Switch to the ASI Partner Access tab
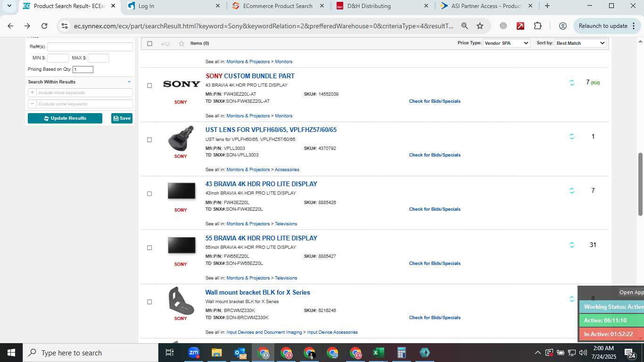This screenshot has width=644, height=362. click(x=487, y=6)
